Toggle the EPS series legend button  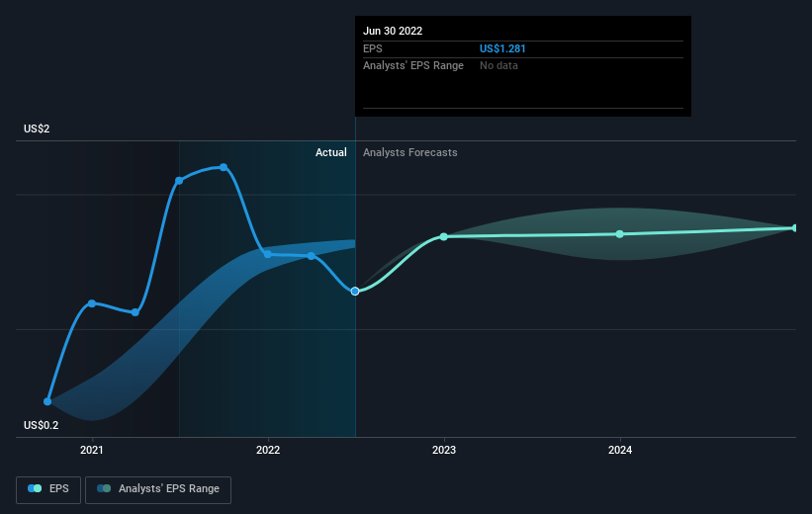click(49, 489)
